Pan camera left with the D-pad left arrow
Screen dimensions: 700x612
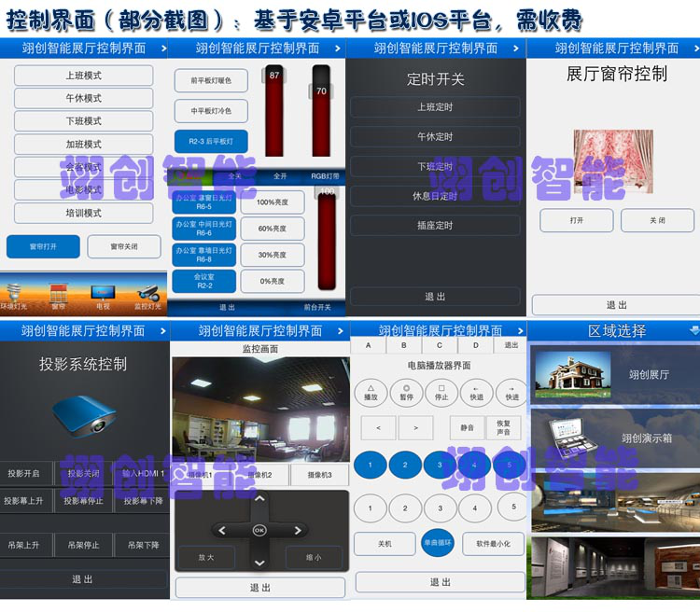click(222, 530)
